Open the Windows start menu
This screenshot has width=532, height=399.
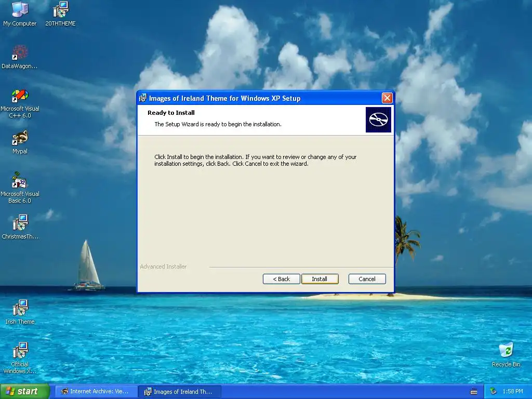[25, 392]
